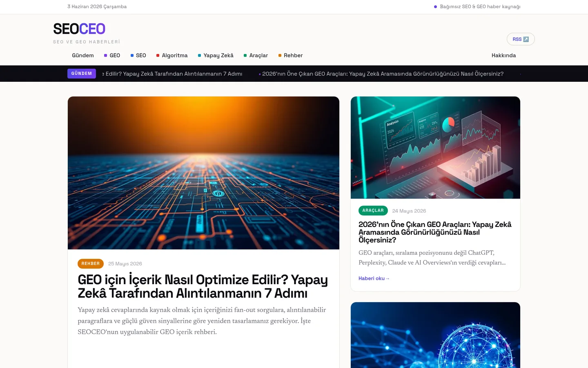Open the analytics dashboard article image
Image resolution: width=588 pixels, height=368 pixels.
[x=435, y=148]
